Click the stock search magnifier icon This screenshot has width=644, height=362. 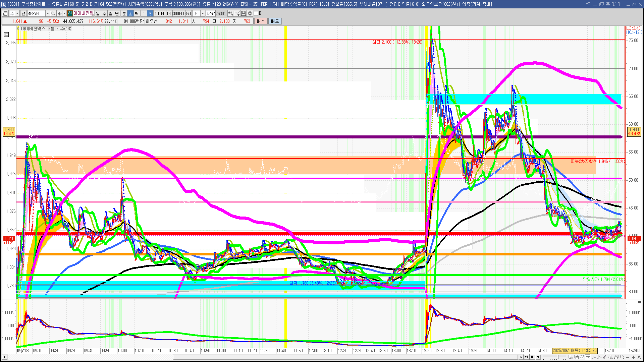click(53, 13)
